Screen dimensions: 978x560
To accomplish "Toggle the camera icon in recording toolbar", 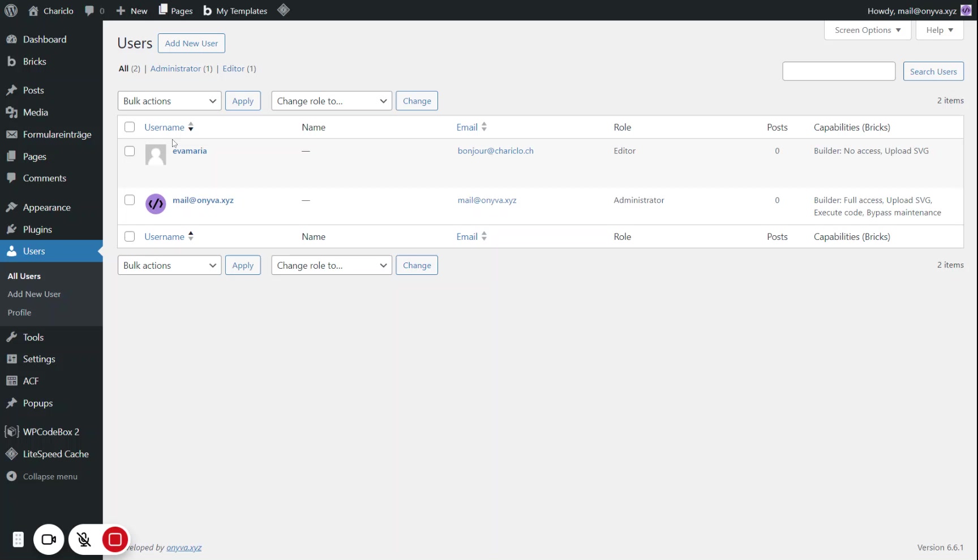I will point(49,540).
